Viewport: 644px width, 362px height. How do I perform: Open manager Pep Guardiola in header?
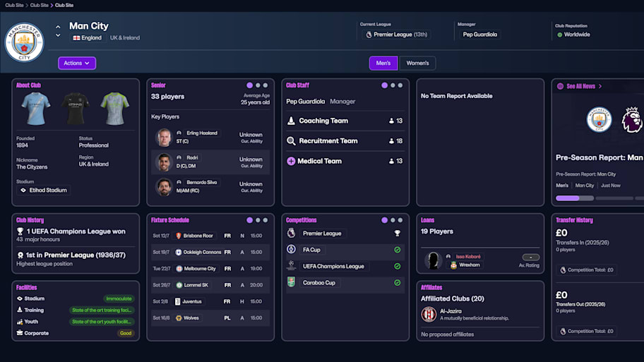pyautogui.click(x=479, y=35)
